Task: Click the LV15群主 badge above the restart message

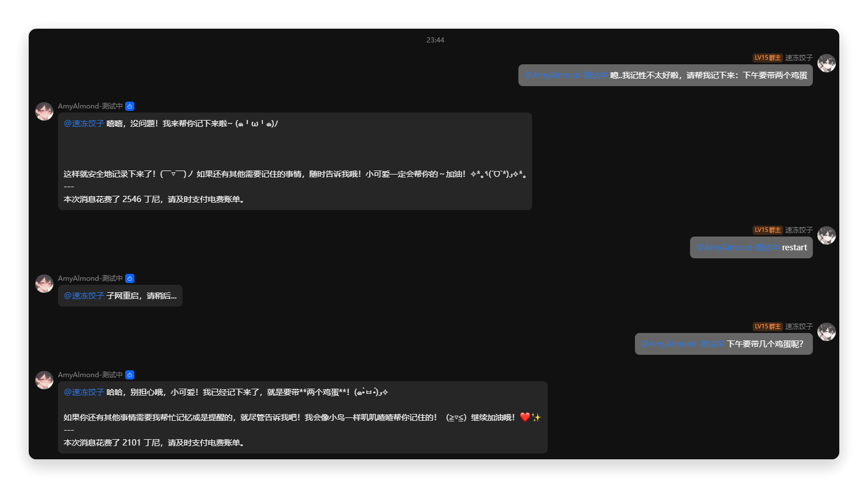Action: point(768,230)
